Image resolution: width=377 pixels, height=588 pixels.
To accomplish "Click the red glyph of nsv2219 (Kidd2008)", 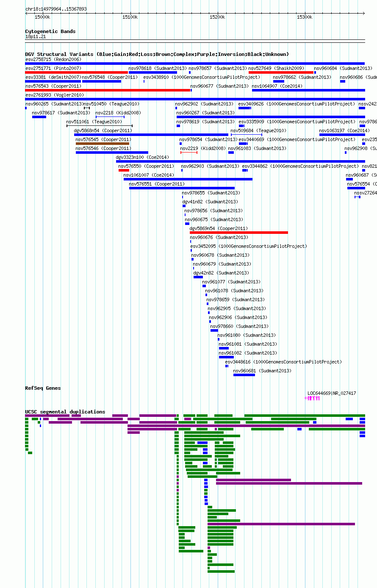I will [x=189, y=153].
